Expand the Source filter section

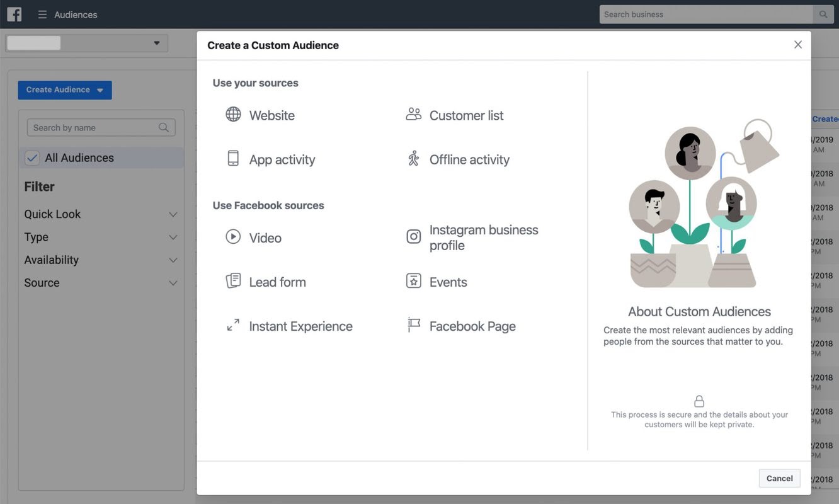(101, 283)
